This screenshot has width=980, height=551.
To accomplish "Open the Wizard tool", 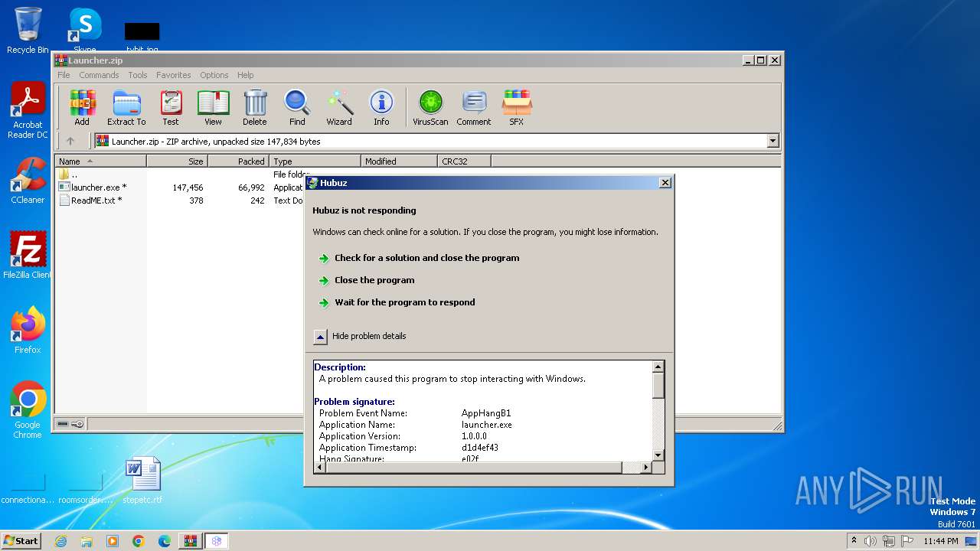I will tap(339, 108).
